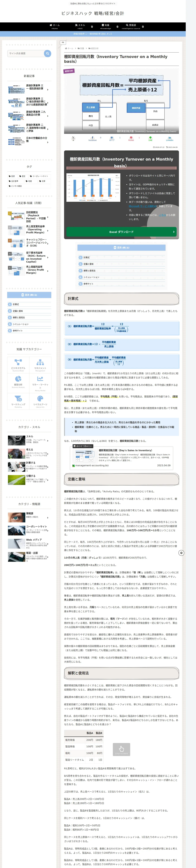This screenshot has width=196, height=868.
Task: Collapse the main article 目次 table of contents
Action: [x=121, y=248]
